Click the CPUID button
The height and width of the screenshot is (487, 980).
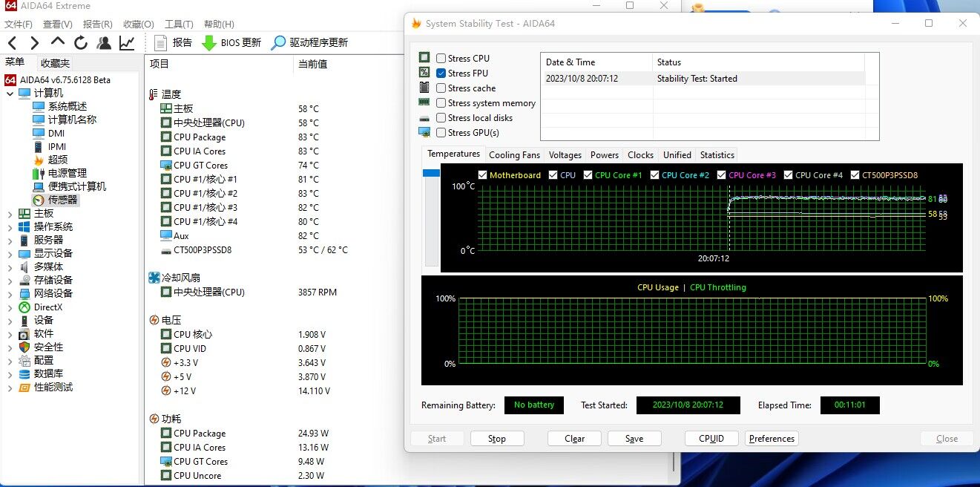[711, 439]
